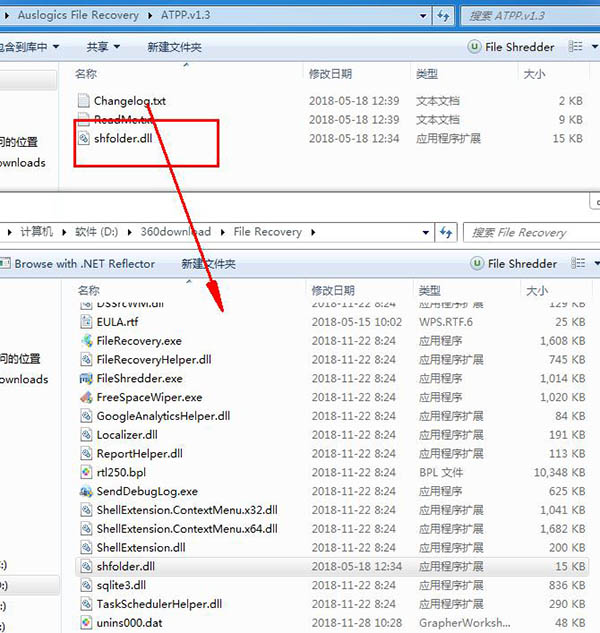Open the 共享 dropdown menu

pyautogui.click(x=103, y=47)
